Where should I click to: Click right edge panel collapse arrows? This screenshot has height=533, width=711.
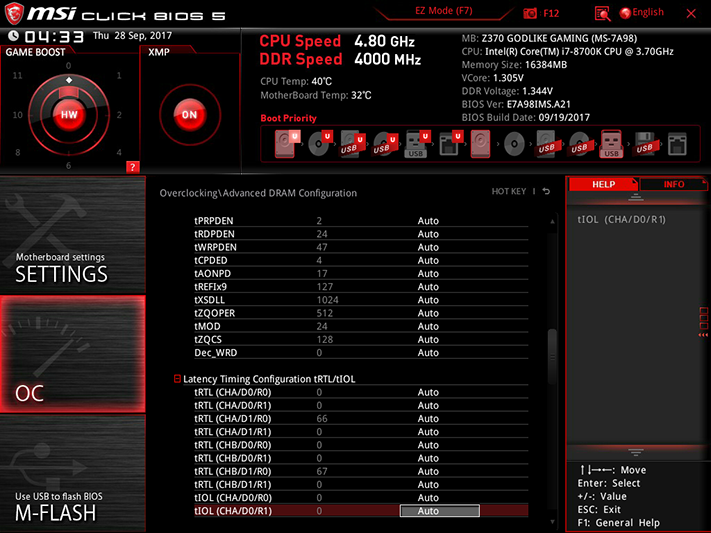click(x=703, y=335)
